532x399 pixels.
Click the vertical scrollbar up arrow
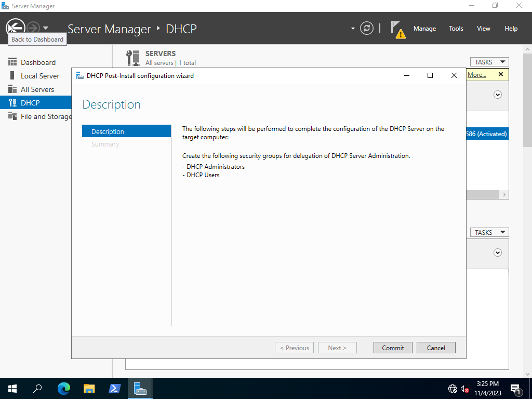pyautogui.click(x=527, y=49)
